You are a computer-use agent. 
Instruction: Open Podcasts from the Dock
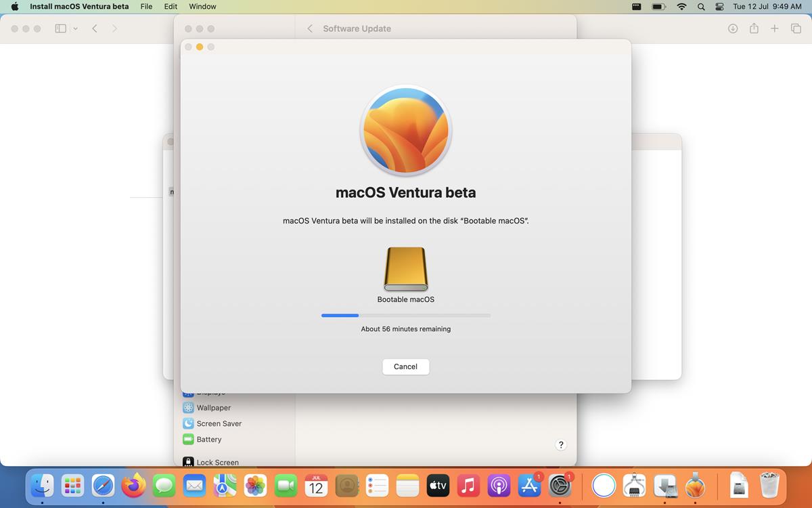tap(499, 485)
